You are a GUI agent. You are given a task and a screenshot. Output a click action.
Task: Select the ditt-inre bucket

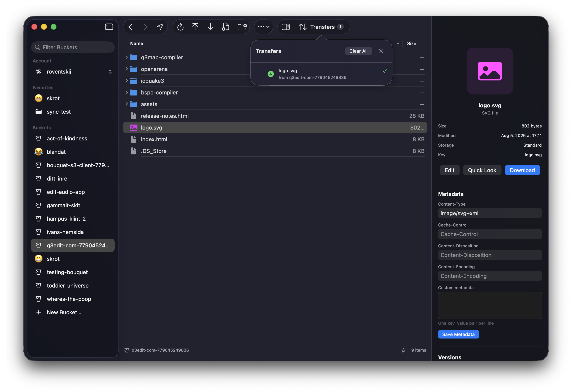click(73, 178)
